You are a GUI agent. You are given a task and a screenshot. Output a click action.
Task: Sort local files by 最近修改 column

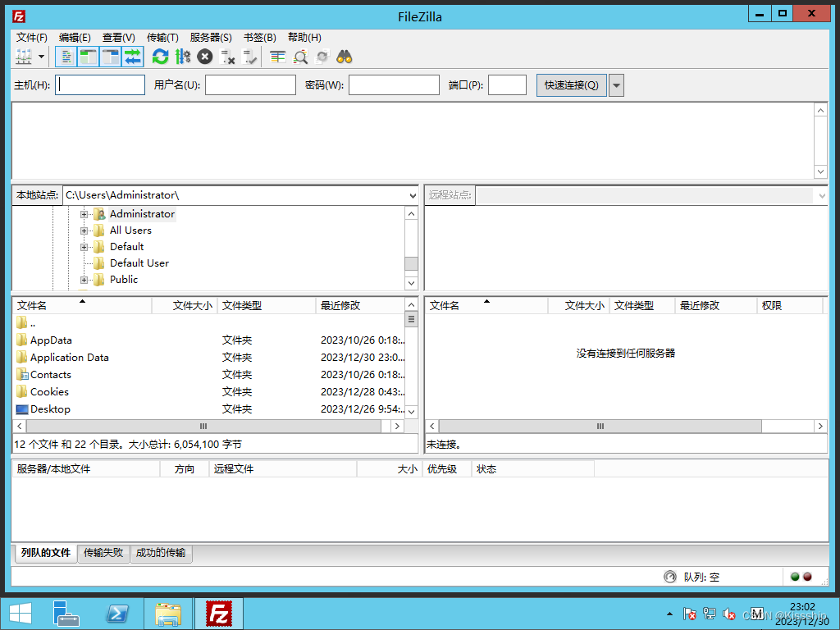point(360,305)
